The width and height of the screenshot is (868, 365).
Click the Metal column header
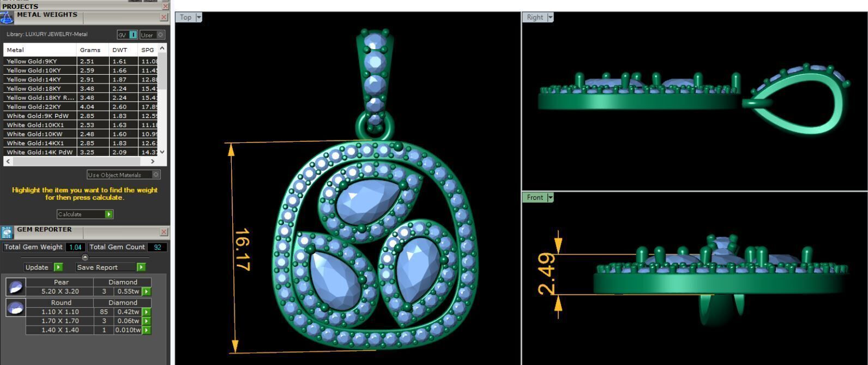[x=40, y=50]
